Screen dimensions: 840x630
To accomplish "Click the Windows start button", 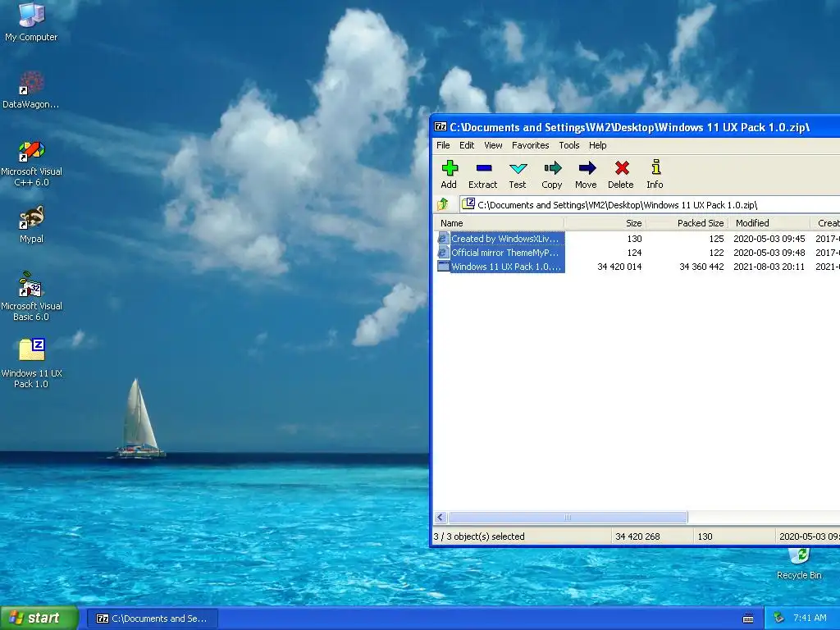I will [x=39, y=618].
